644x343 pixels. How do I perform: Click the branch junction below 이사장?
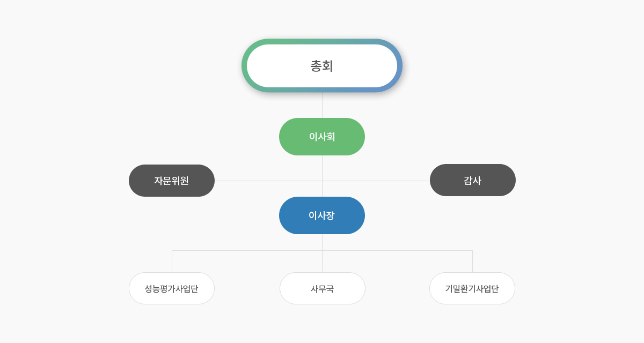click(322, 250)
